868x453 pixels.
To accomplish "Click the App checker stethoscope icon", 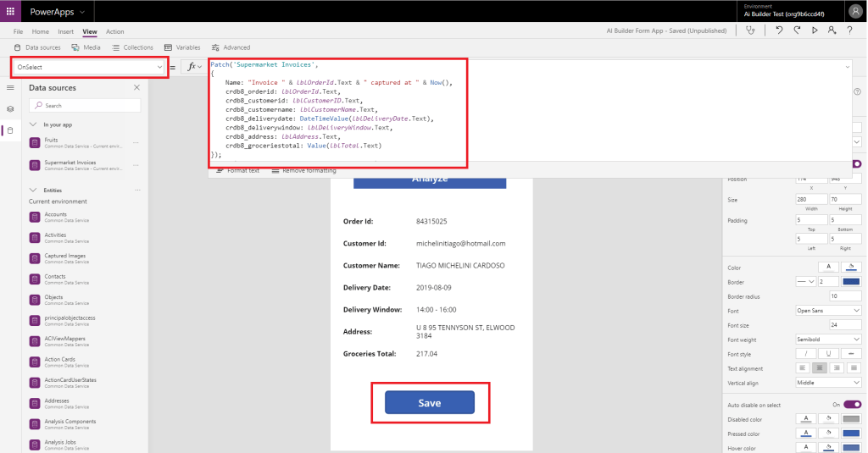I will pyautogui.click(x=749, y=31).
